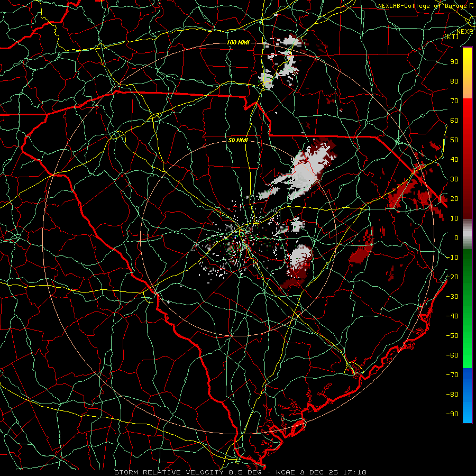Click the "100 NMI" range ring label
Viewport: 476px width, 476px height.
pos(239,42)
